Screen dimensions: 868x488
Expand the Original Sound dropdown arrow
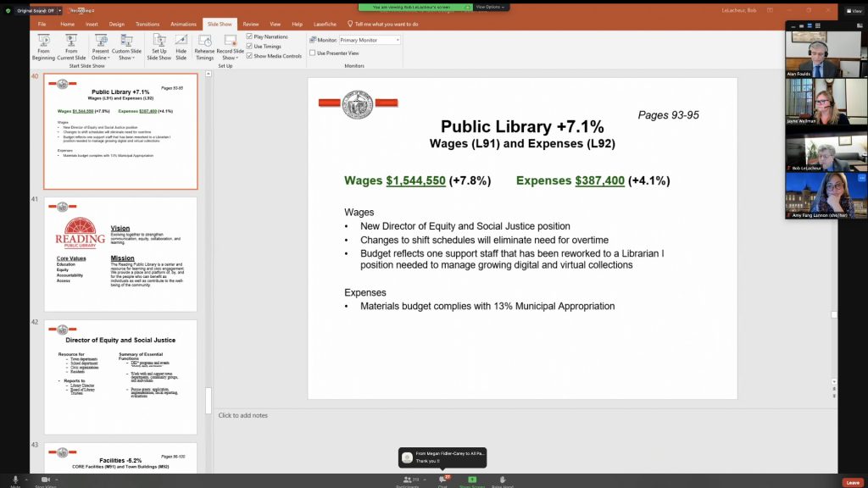[60, 10]
